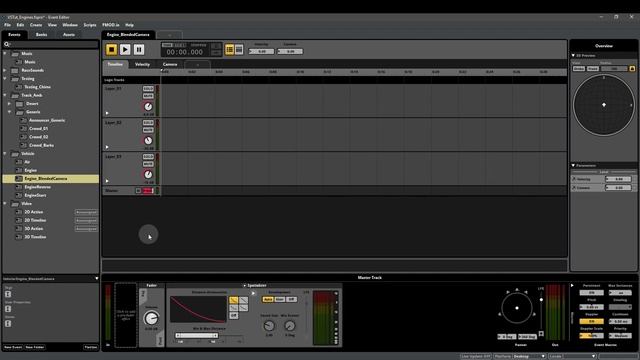Image resolution: width=640 pixels, height=360 pixels.
Task: Expand the Layer_01 track automation arrow
Action: pyautogui.click(x=107, y=113)
